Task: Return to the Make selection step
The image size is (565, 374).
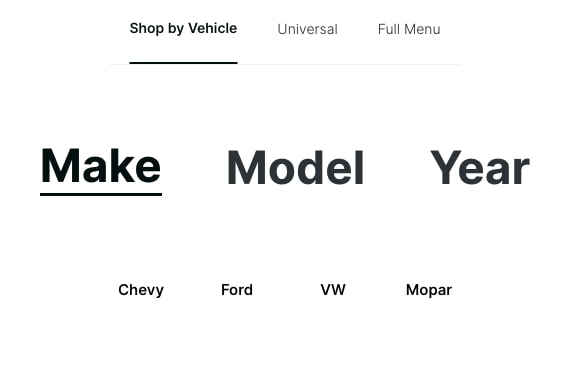Action: pyautogui.click(x=101, y=166)
